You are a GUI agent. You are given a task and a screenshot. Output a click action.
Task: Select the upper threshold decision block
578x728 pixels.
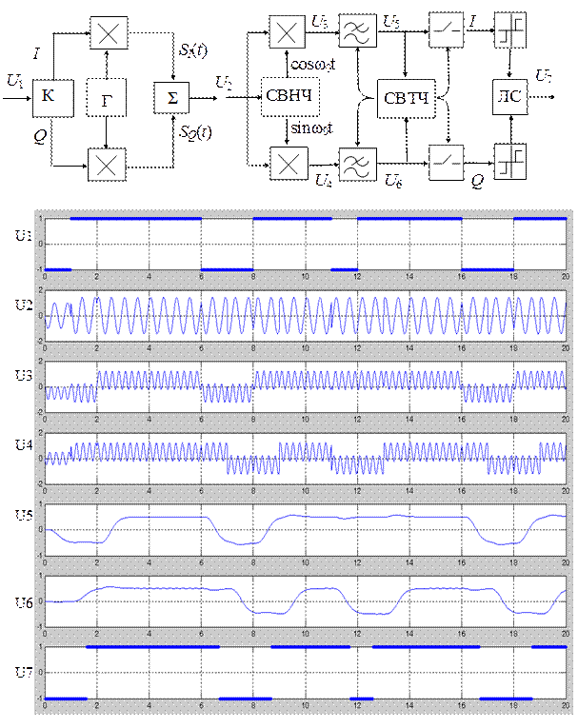point(510,30)
